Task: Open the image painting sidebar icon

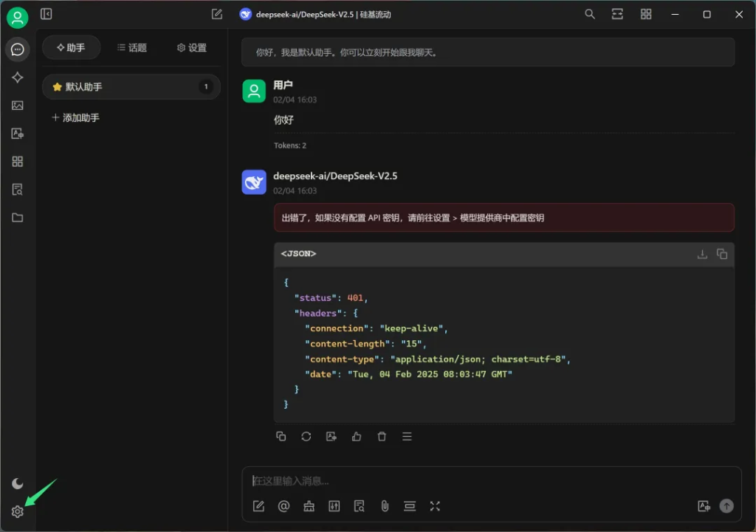Action: [18, 105]
